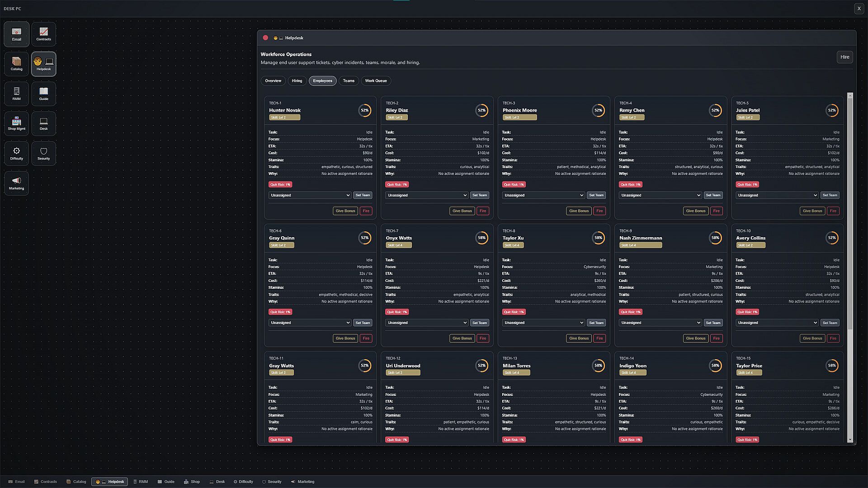Select Desk in the bottom taskbar
868x488 pixels.
click(217, 482)
